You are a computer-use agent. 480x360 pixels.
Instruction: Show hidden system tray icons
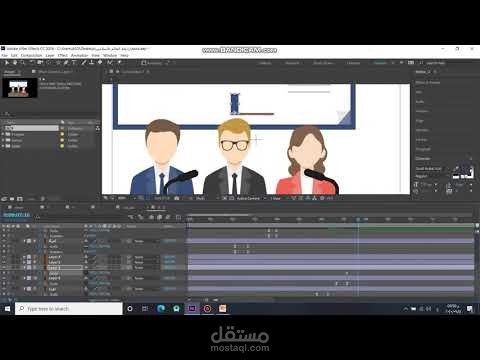(406, 309)
